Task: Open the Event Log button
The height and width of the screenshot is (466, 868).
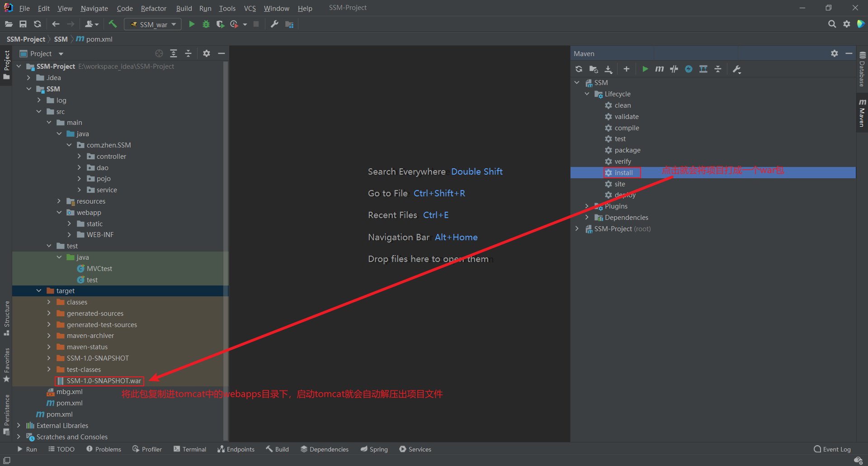Action: pyautogui.click(x=832, y=449)
